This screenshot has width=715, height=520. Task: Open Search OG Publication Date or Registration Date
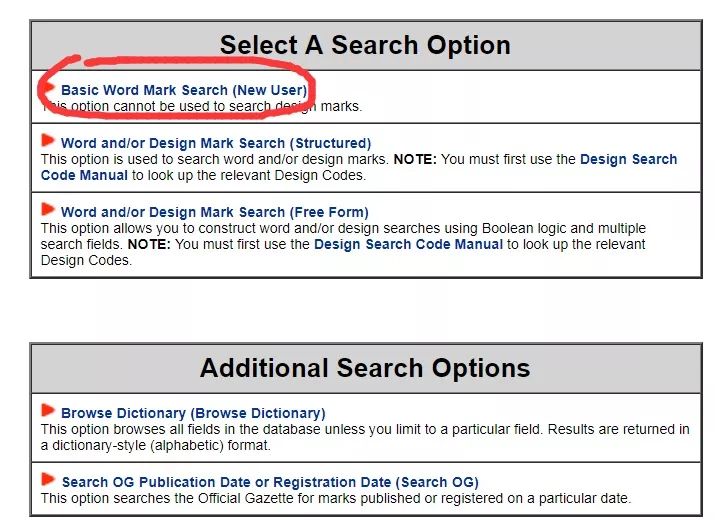click(x=270, y=482)
